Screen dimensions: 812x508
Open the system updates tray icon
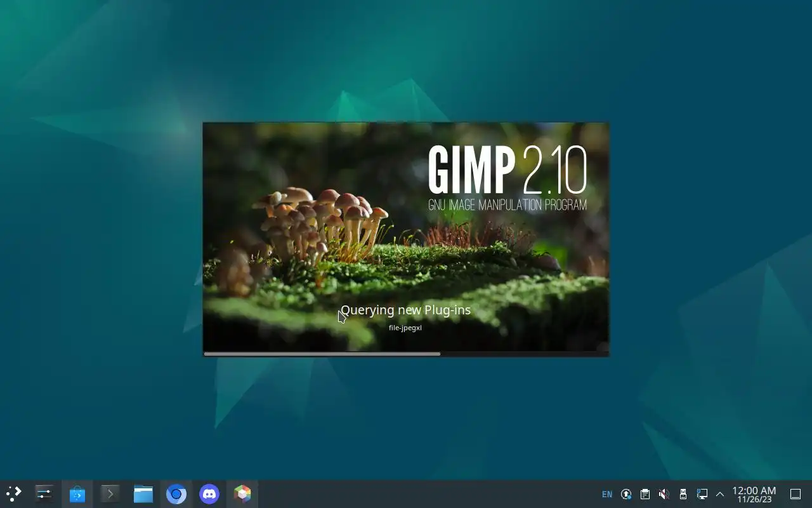pyautogui.click(x=626, y=494)
